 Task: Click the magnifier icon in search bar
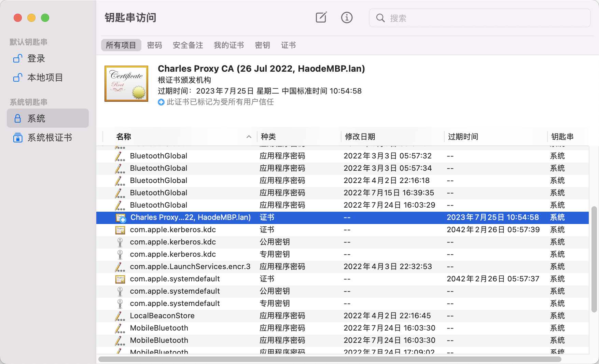pyautogui.click(x=380, y=18)
